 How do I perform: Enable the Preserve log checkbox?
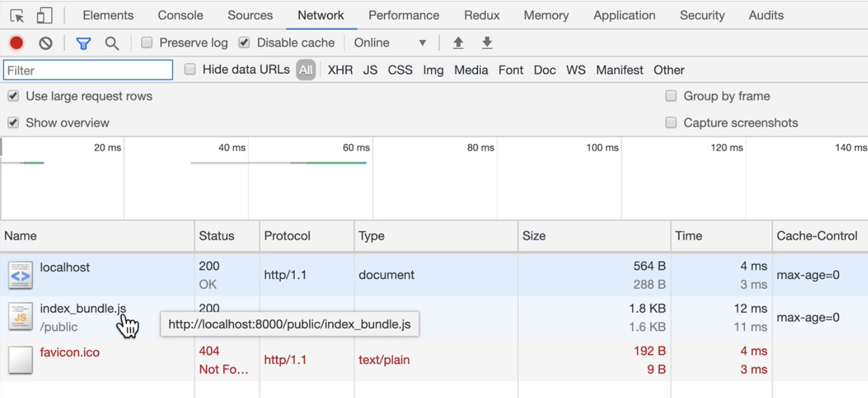click(147, 42)
